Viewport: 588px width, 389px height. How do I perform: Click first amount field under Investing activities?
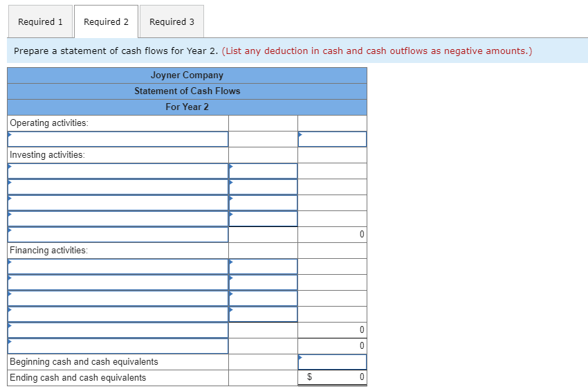click(x=263, y=171)
